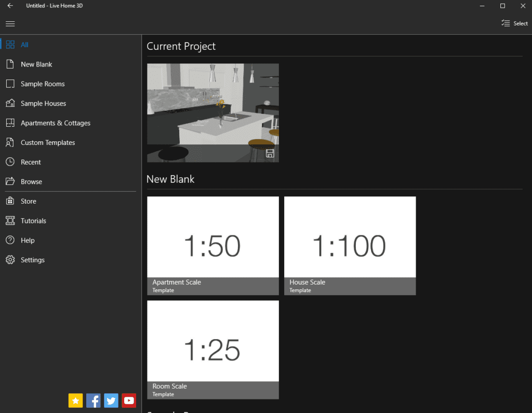Click the New Blank page icon
This screenshot has width=532, height=413.
pyautogui.click(x=10, y=64)
